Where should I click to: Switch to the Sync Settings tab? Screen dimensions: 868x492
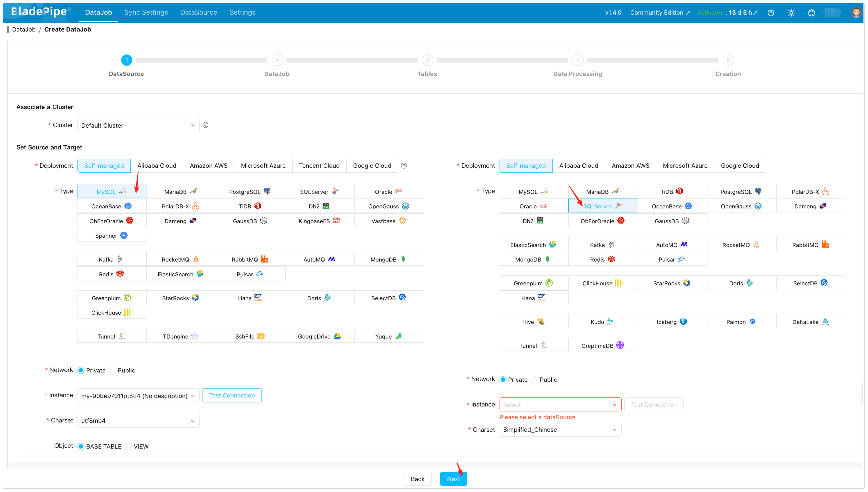point(146,12)
